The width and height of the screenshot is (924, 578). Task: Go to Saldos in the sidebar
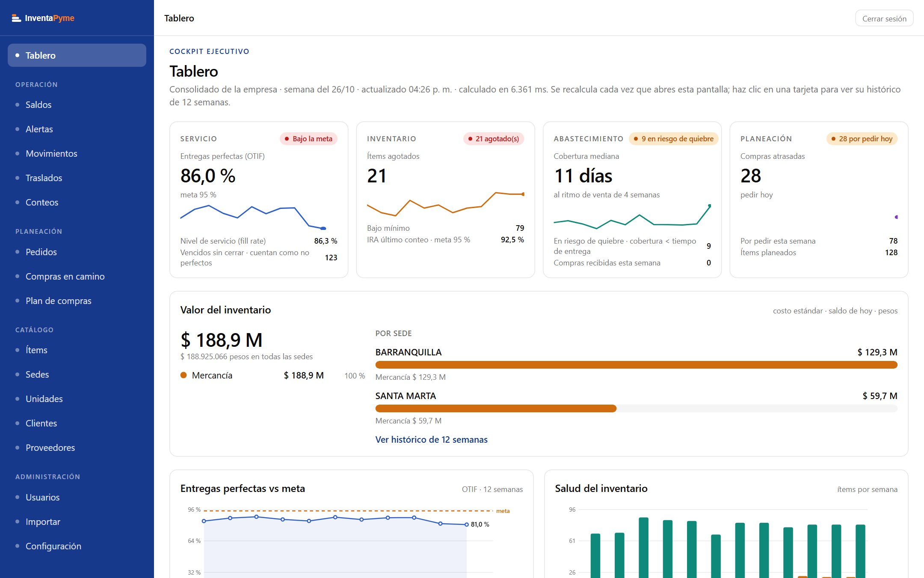(x=77, y=104)
